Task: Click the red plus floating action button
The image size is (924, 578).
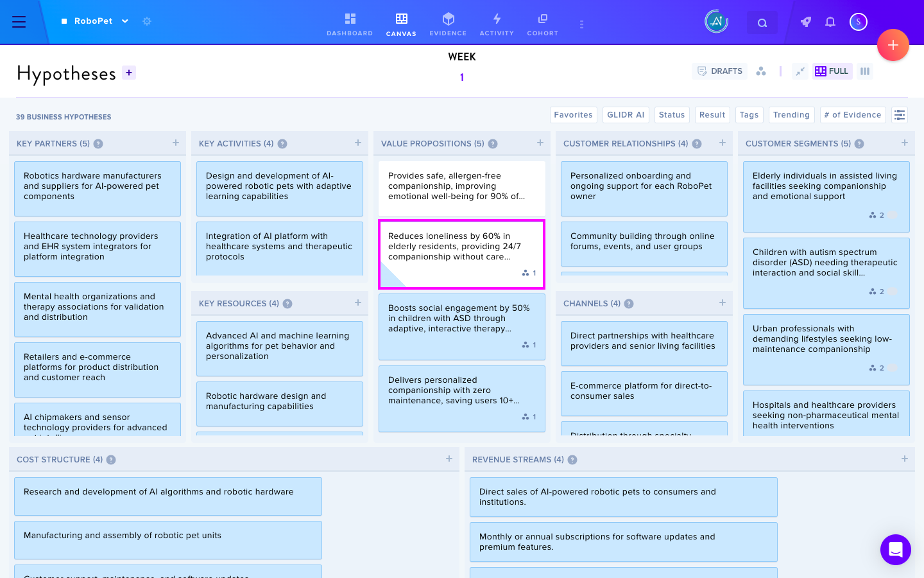Action: coord(893,45)
